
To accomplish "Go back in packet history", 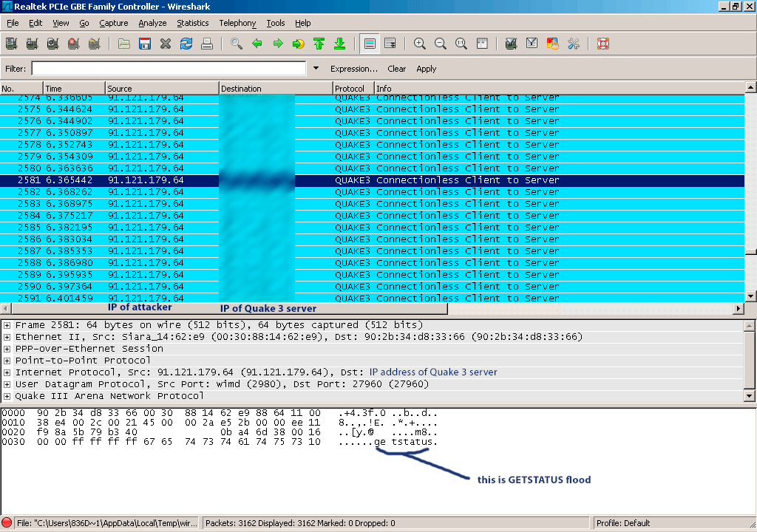I will coord(257,44).
